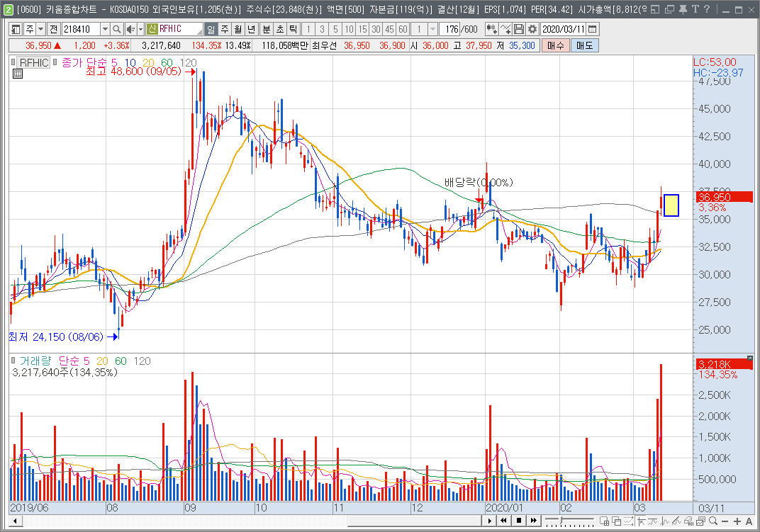The width and height of the screenshot is (760, 532).
Task: Click the 매도 sell button
Action: pos(585,45)
